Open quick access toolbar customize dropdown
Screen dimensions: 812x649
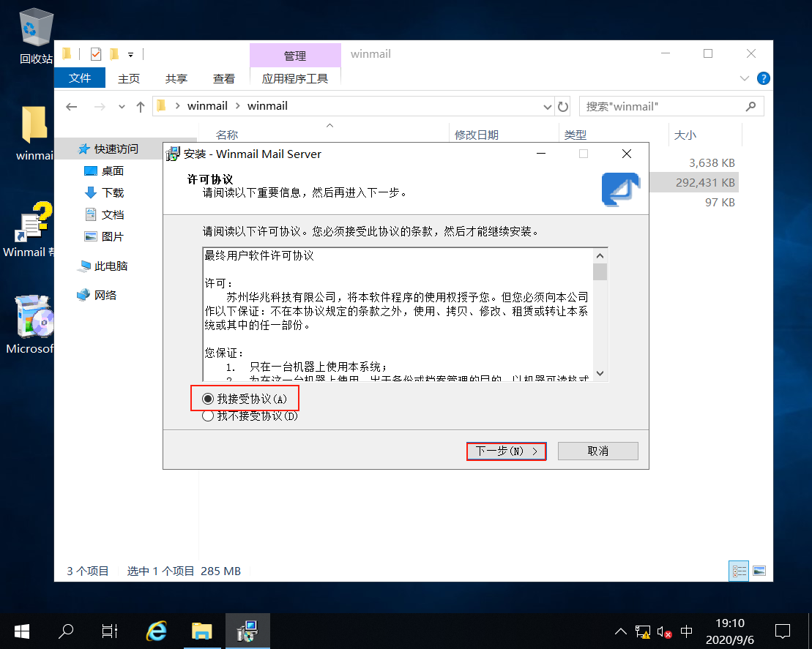point(131,54)
